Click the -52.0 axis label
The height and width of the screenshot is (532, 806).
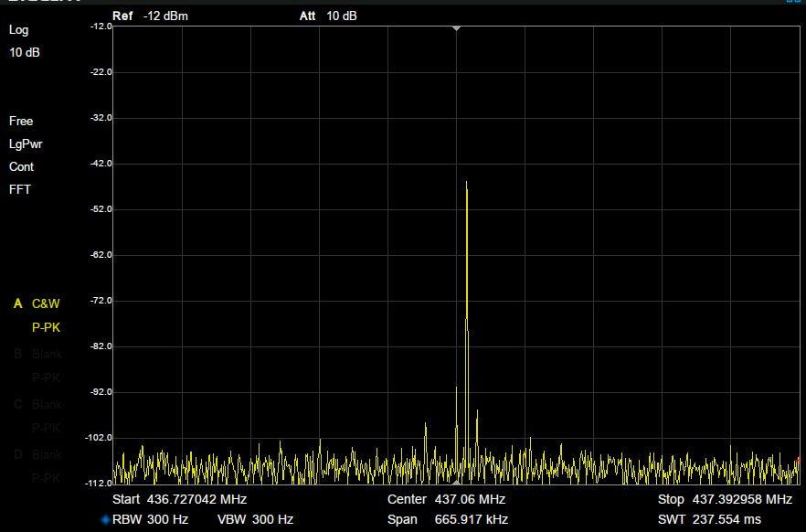point(101,209)
